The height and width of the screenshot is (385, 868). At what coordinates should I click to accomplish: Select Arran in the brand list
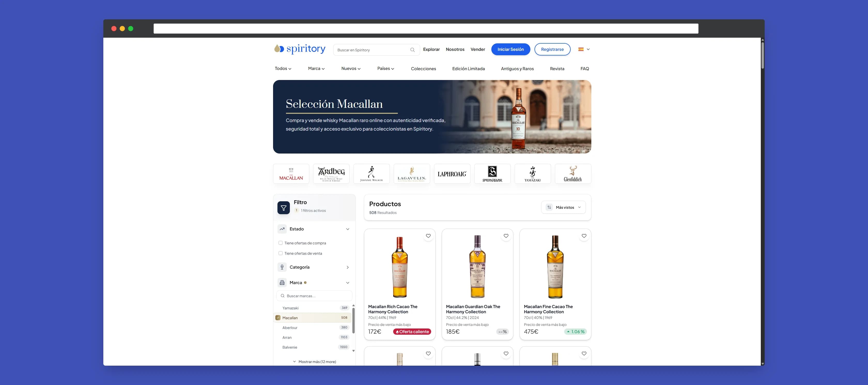point(312,337)
